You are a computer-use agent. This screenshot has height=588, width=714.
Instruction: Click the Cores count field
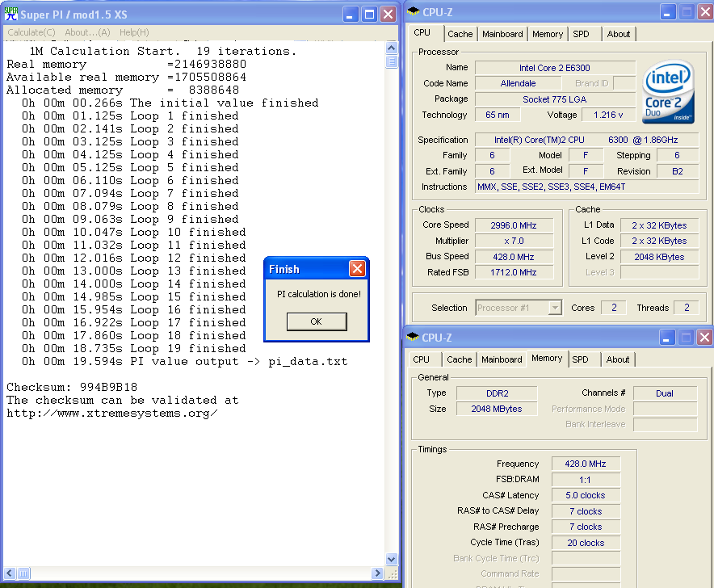pos(614,308)
